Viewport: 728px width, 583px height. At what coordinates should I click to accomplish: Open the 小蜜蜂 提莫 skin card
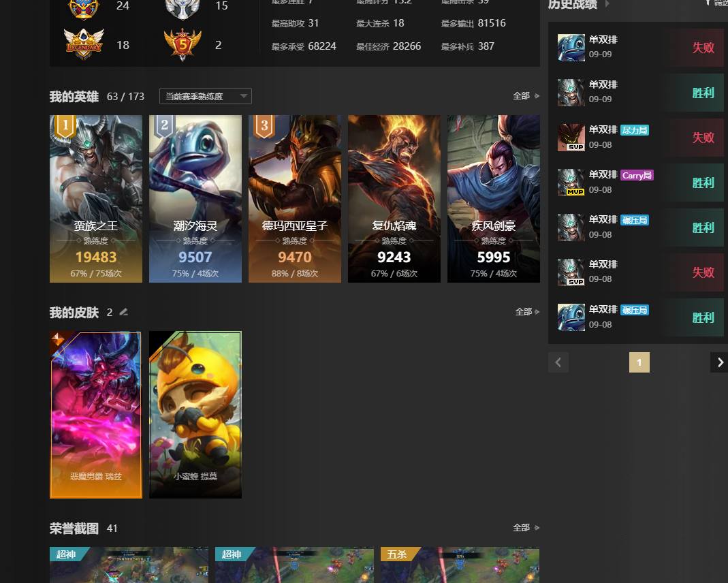pyautogui.click(x=195, y=415)
